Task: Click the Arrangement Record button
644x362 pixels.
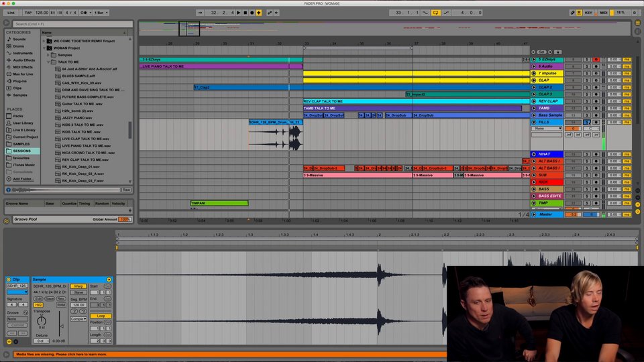Action: point(252,13)
